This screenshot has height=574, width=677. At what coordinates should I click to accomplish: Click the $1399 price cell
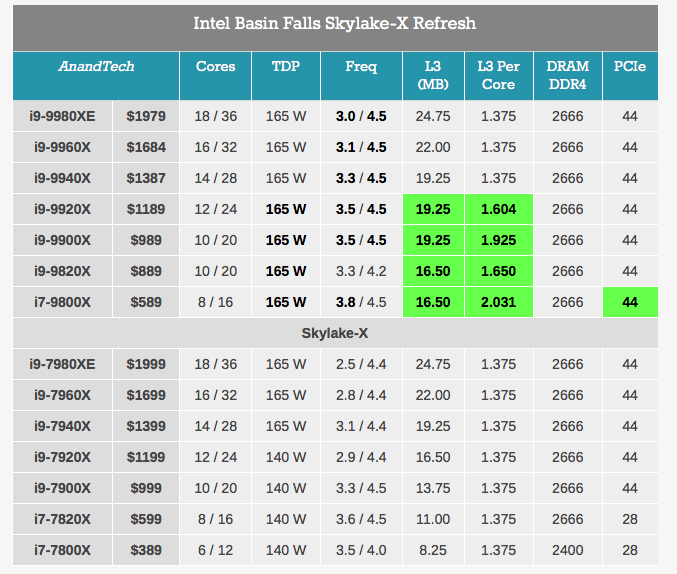coord(146,426)
